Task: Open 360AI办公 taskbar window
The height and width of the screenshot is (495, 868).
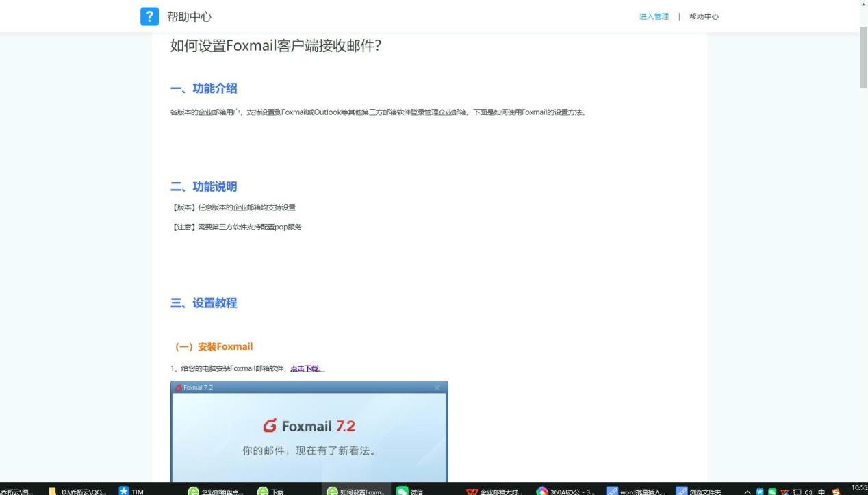Action: pyautogui.click(x=566, y=491)
